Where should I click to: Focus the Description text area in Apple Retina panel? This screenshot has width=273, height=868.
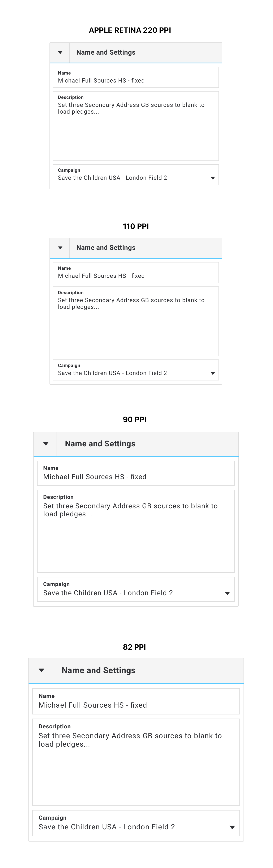pos(136,126)
